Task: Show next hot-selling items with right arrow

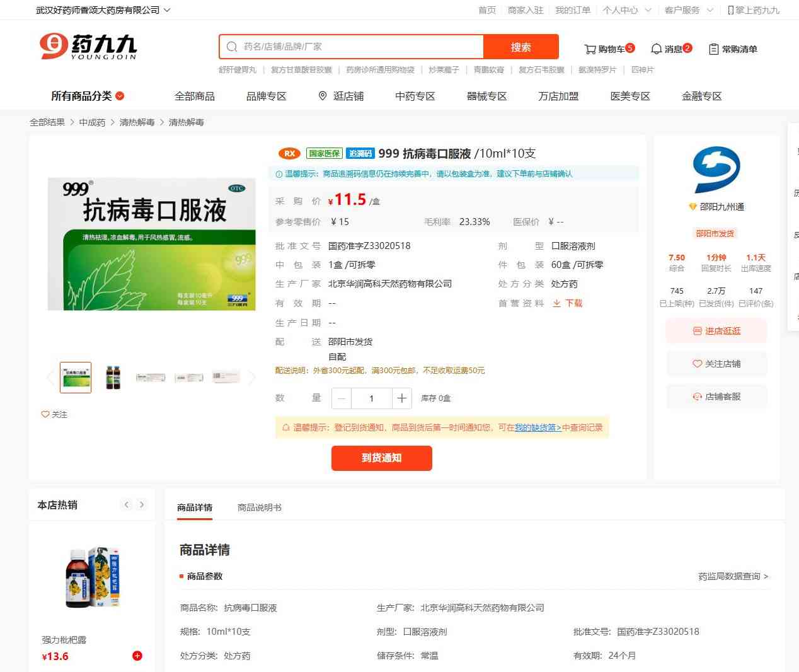Action: 142,505
